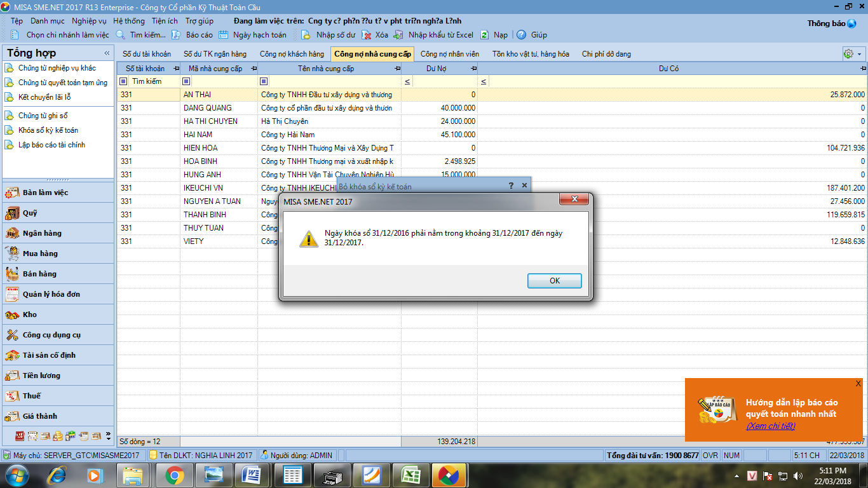The image size is (868, 488).
Task: Open the Ngân hàng module
Action: point(58,233)
